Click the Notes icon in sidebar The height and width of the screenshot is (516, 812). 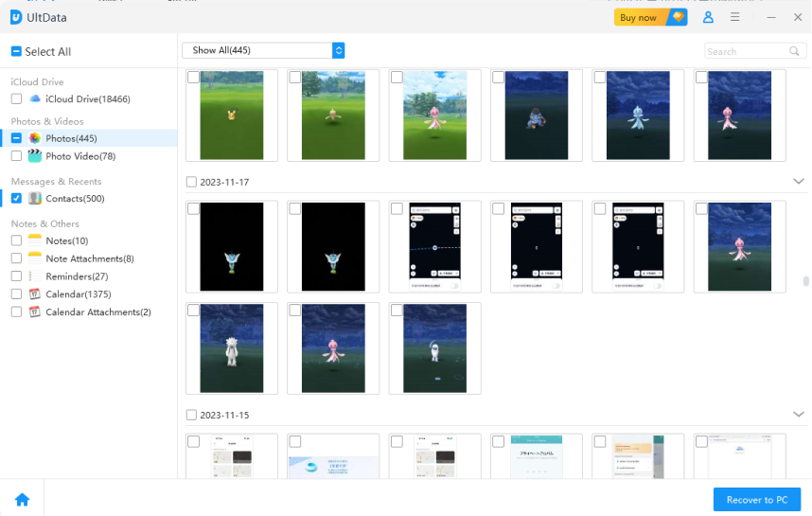[x=35, y=240]
